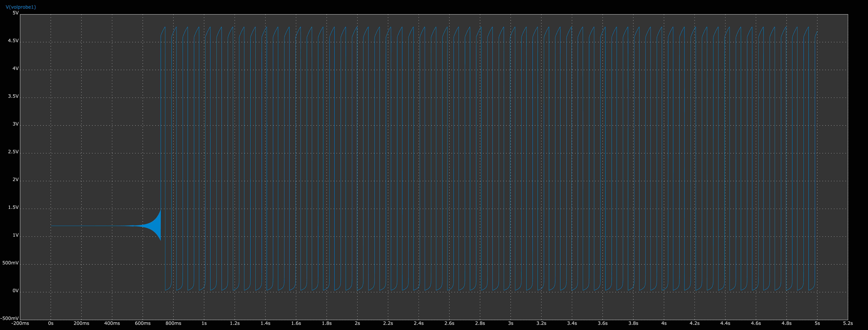Click the 2.5V vertical axis tick label
The height and width of the screenshot is (330, 868).
(13, 152)
